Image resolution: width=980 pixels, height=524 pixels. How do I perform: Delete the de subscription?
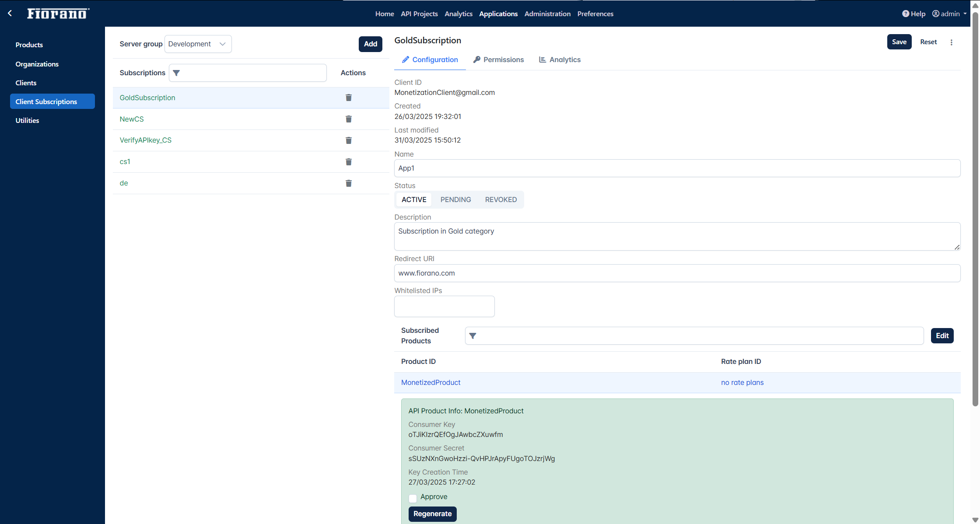pos(349,183)
